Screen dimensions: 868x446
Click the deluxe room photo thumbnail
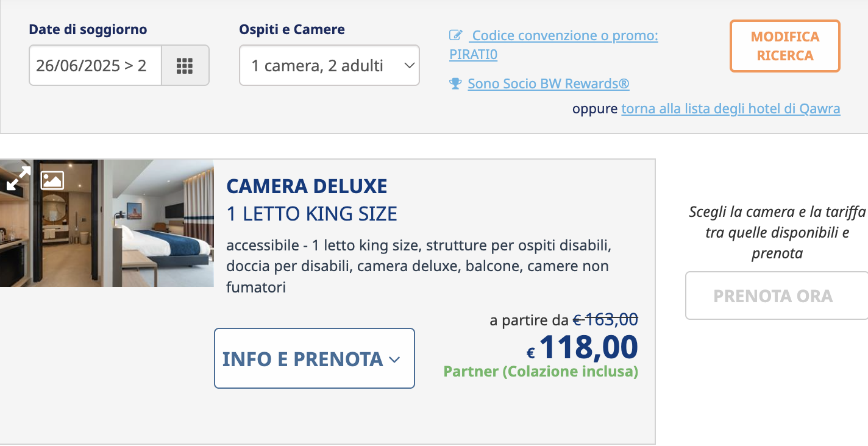(107, 223)
